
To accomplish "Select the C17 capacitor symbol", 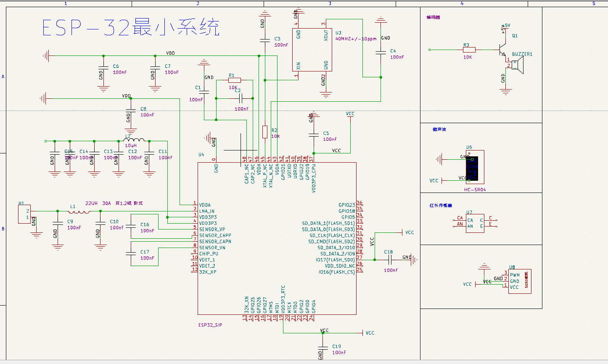I will 131,253.
